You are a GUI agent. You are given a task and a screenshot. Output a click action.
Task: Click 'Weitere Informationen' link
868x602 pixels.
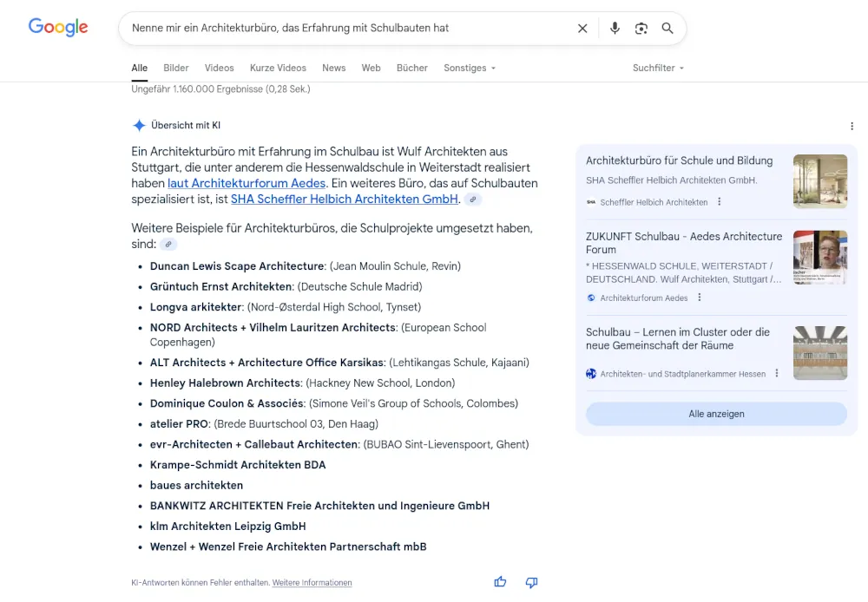click(312, 583)
